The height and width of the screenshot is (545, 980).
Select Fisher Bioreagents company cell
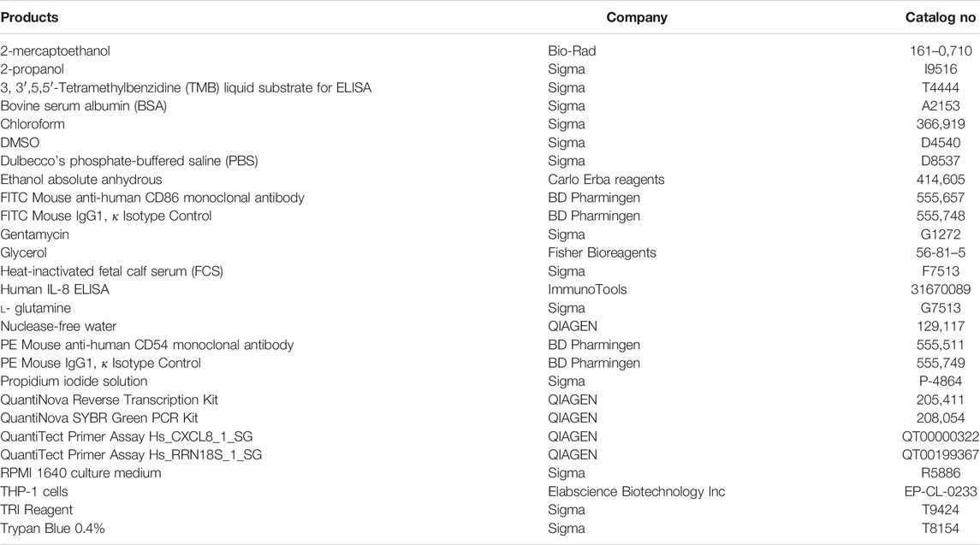(x=602, y=252)
